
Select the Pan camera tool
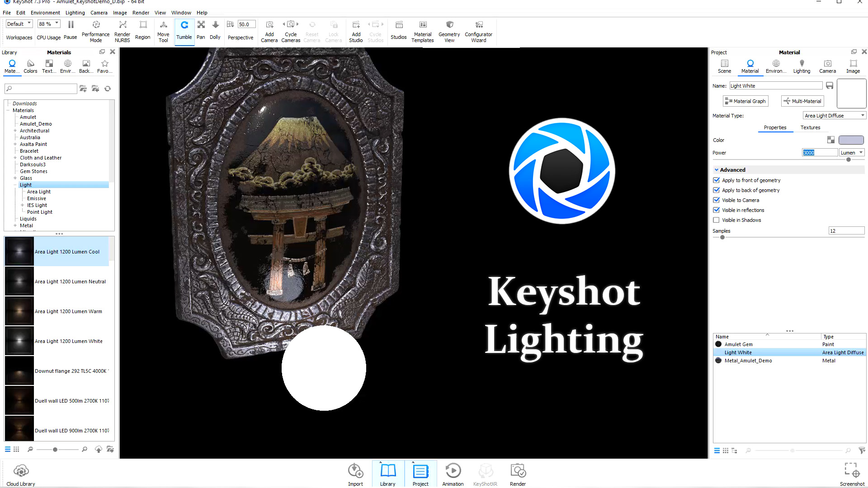click(x=201, y=30)
